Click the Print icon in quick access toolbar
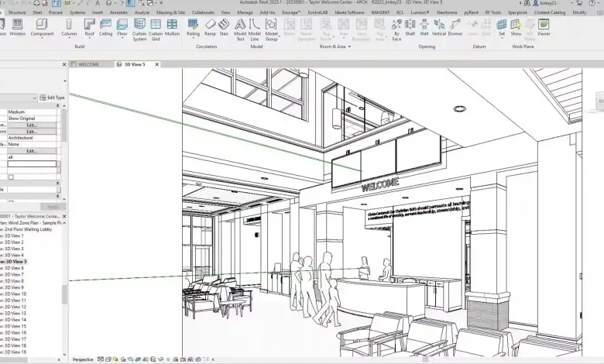This screenshot has width=604, height=364. click(36, 3)
